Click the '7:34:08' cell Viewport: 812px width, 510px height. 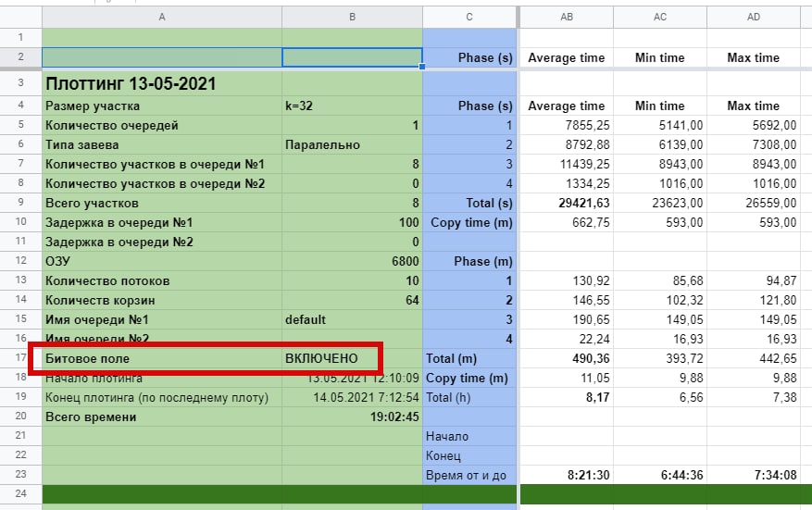754,476
